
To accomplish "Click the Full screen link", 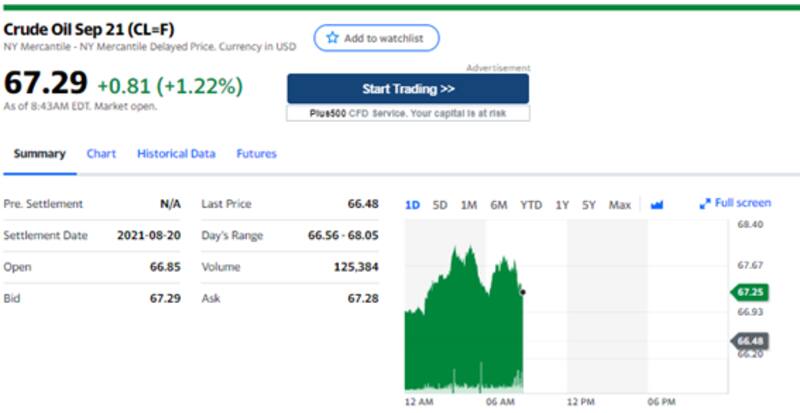I will [742, 203].
